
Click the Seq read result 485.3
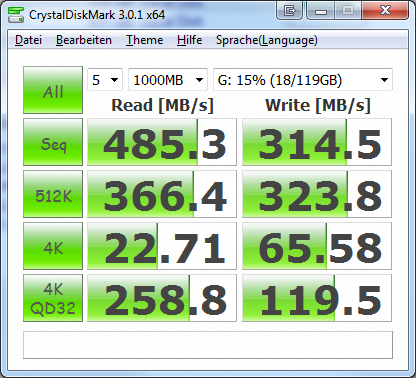[162, 142]
